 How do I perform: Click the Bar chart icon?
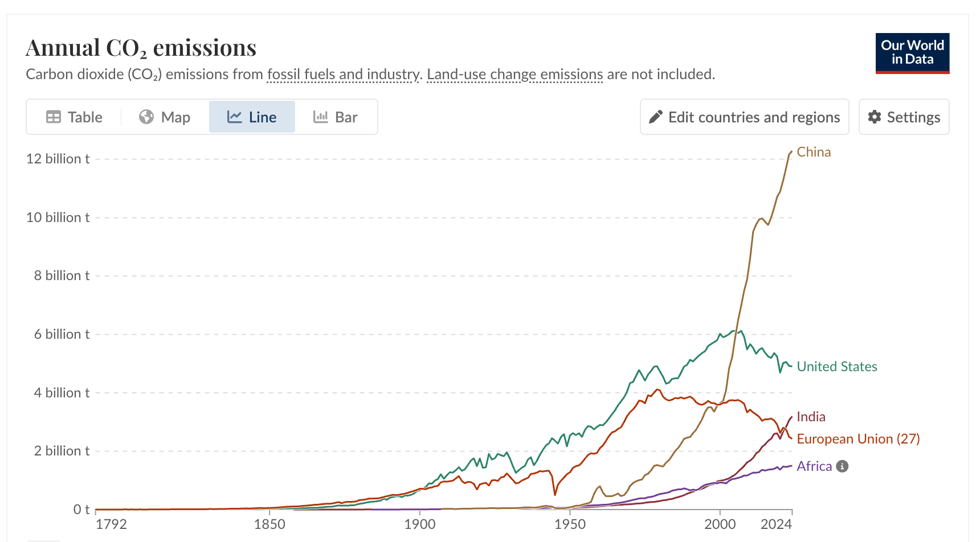coord(321,117)
